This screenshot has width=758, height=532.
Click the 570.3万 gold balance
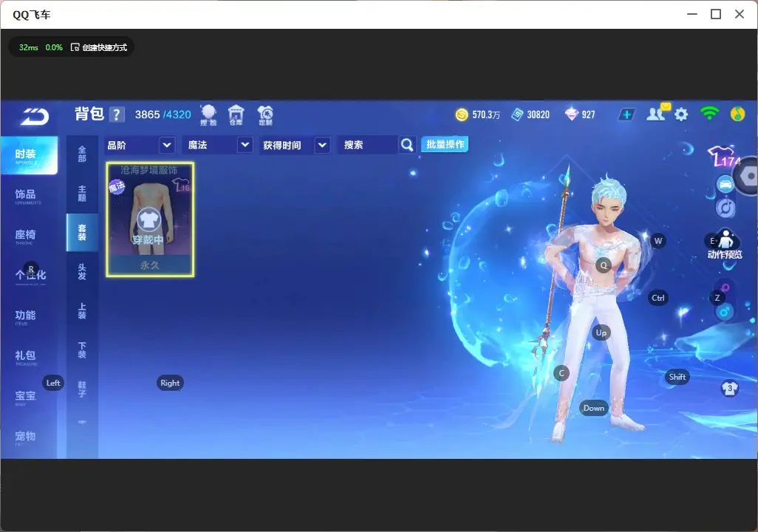click(x=486, y=115)
